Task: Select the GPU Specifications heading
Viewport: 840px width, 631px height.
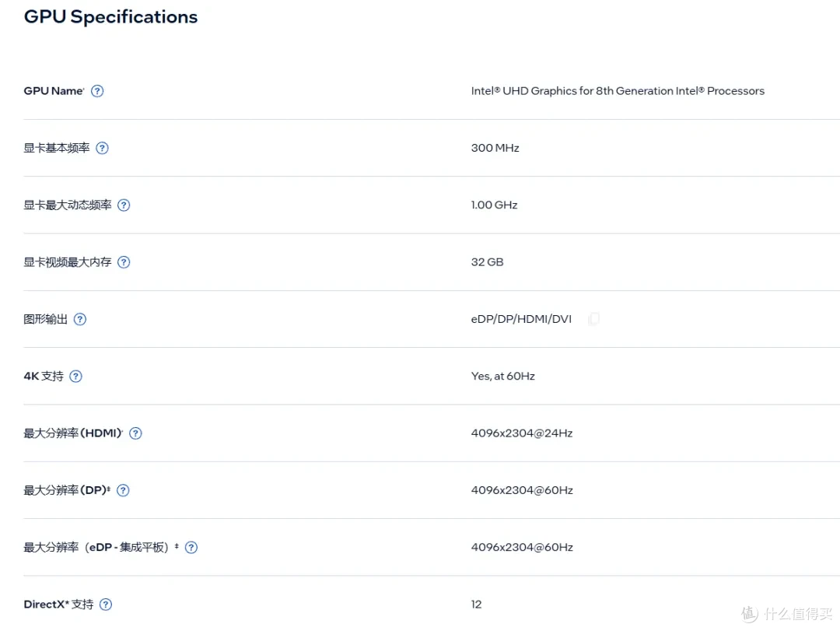Action: [111, 17]
